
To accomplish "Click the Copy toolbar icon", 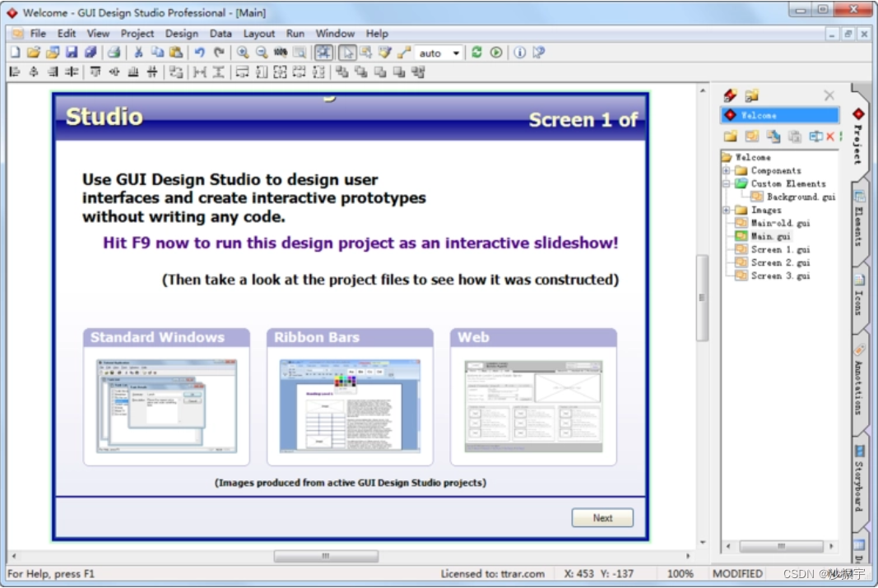I will tap(157, 53).
